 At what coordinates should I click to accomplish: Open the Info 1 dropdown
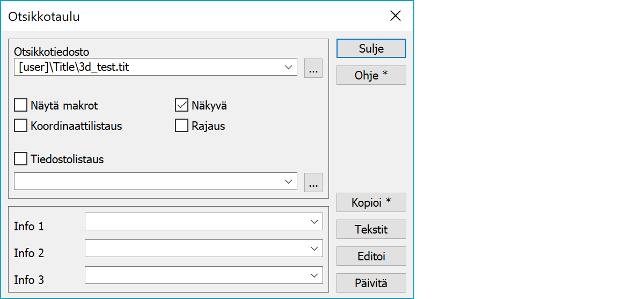[314, 222]
